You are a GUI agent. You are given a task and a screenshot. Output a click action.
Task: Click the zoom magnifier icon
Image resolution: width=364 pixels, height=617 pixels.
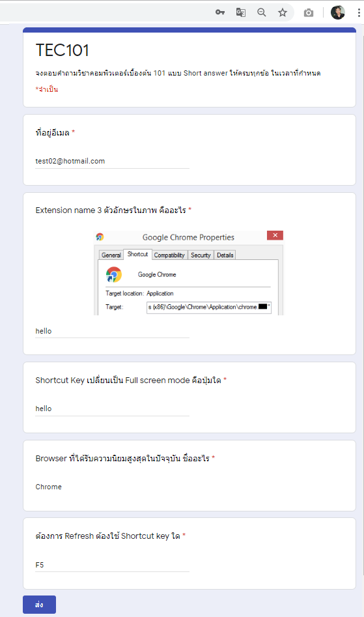coord(261,12)
